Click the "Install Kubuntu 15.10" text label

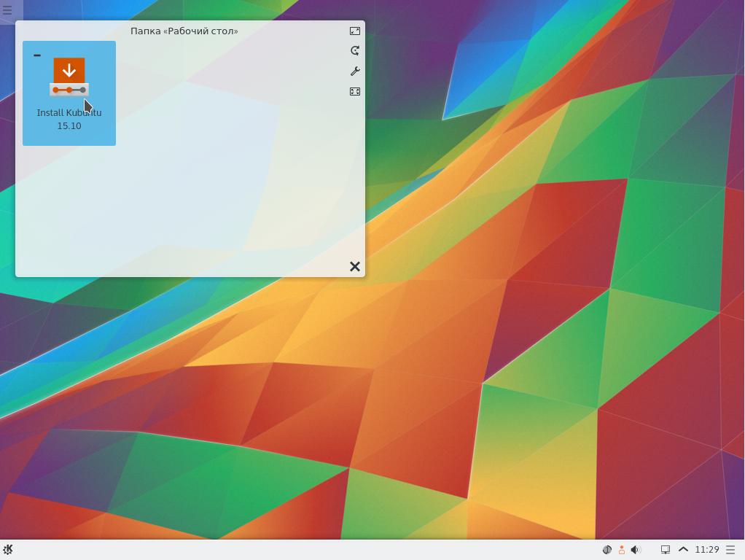pyautogui.click(x=69, y=119)
